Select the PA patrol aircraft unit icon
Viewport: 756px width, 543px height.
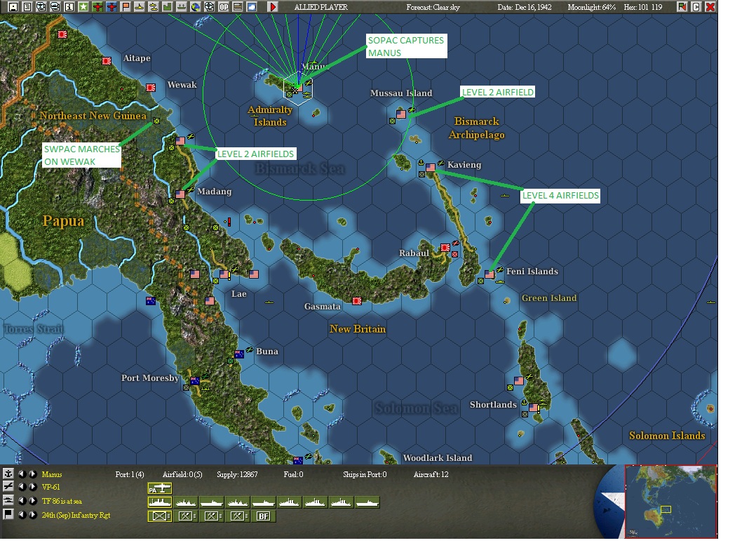[160, 488]
